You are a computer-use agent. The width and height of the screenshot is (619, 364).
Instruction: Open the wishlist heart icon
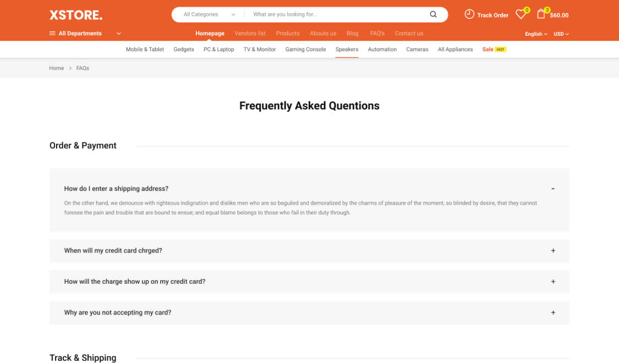tap(521, 15)
